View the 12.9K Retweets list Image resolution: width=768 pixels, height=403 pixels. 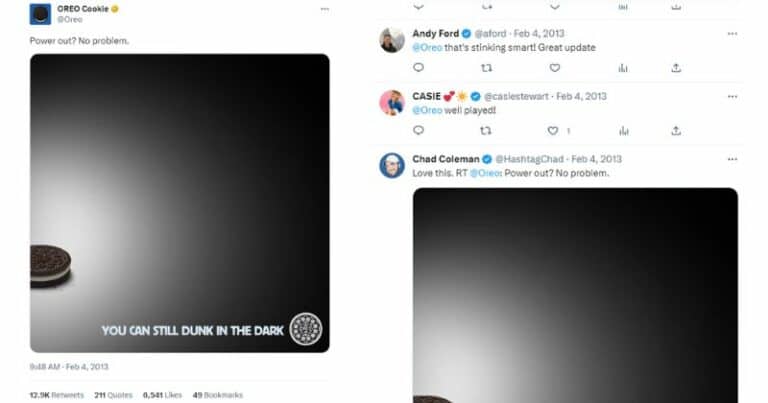coord(57,395)
